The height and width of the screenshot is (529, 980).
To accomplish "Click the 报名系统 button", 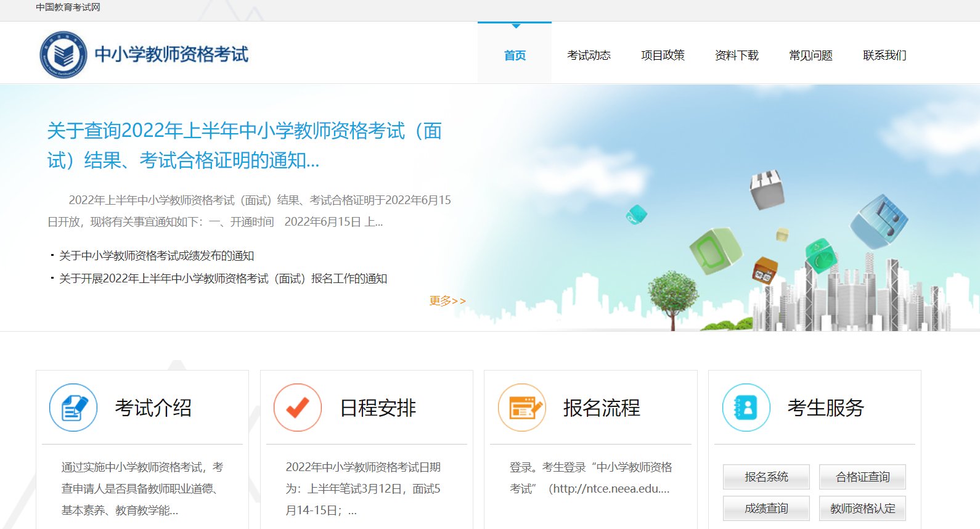I will [x=766, y=477].
